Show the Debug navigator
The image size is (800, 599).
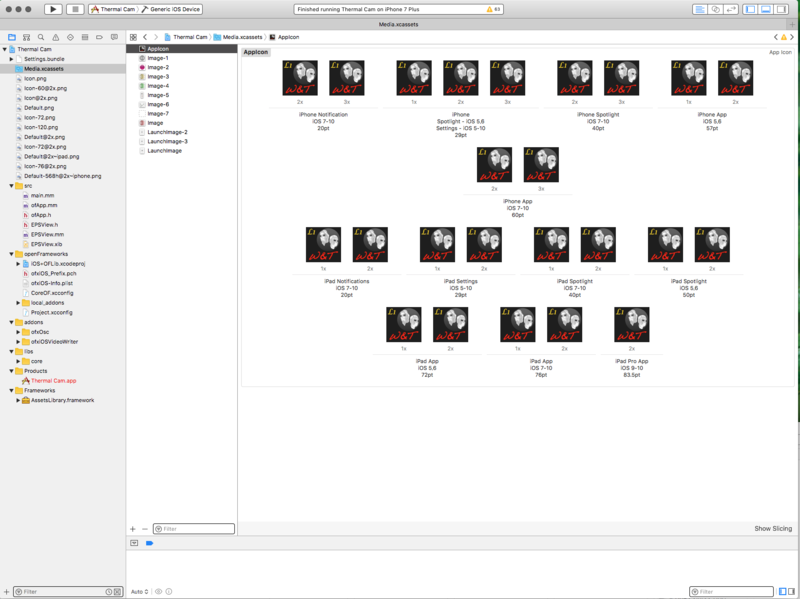(x=85, y=37)
